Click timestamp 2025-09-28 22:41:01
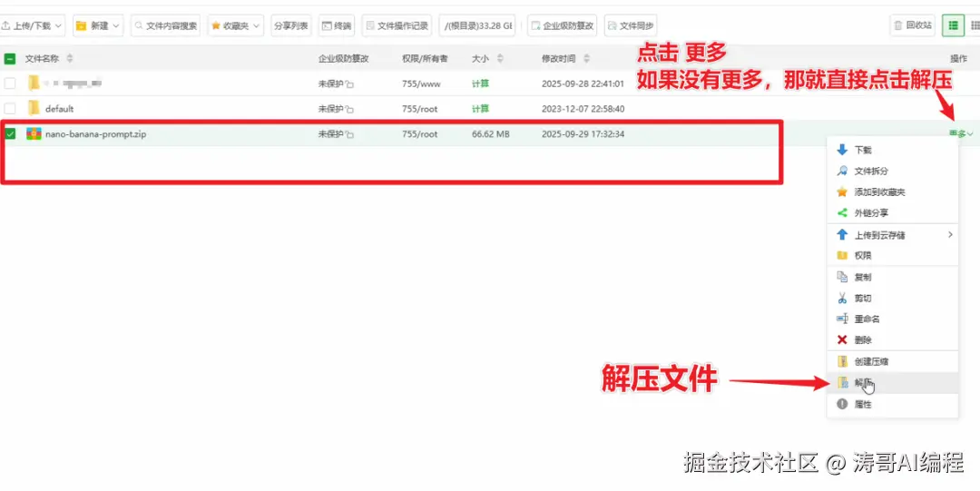This screenshot has width=980, height=491. coord(583,83)
